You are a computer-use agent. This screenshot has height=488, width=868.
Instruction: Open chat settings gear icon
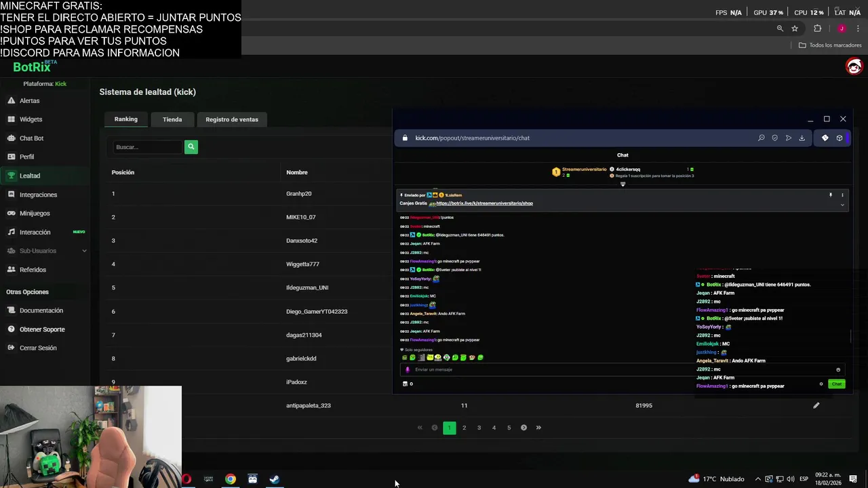821,384
